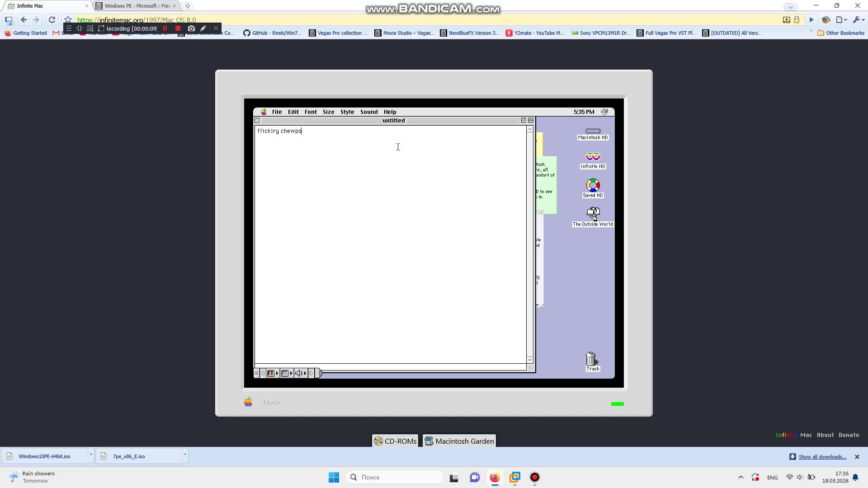
Task: Stop the Bandicam recording
Action: [178, 28]
